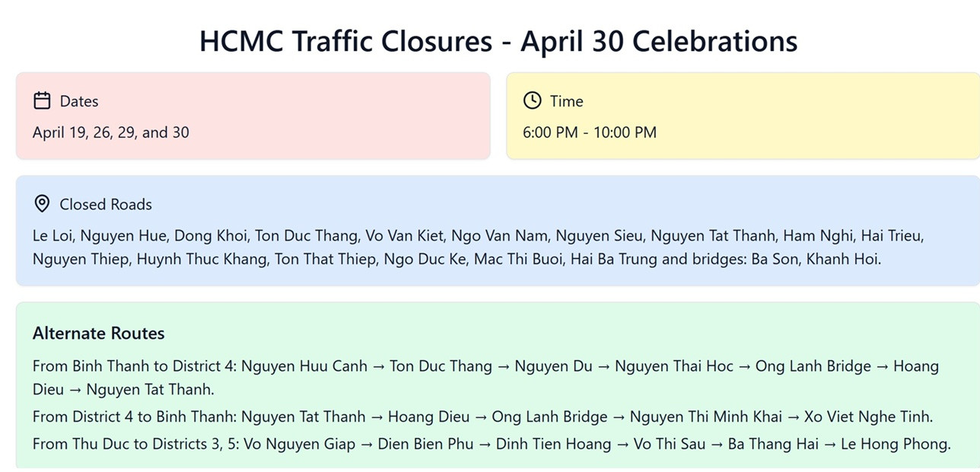The height and width of the screenshot is (472, 980).
Task: Select the Dates card label
Action: (79, 101)
